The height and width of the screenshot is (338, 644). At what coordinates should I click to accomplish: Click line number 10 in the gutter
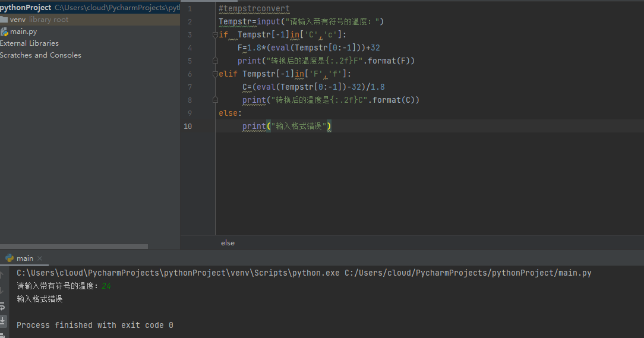coord(188,126)
